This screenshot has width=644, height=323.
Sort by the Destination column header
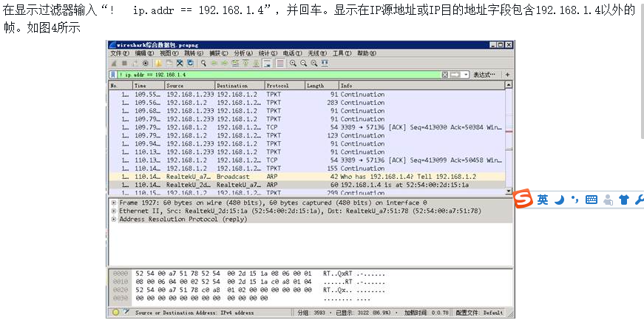[x=240, y=86]
